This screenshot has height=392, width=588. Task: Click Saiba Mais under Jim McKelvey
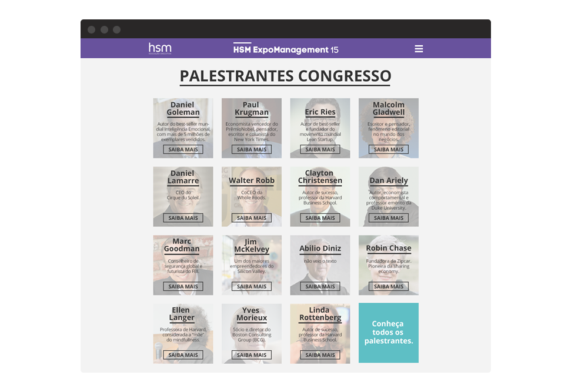252,286
